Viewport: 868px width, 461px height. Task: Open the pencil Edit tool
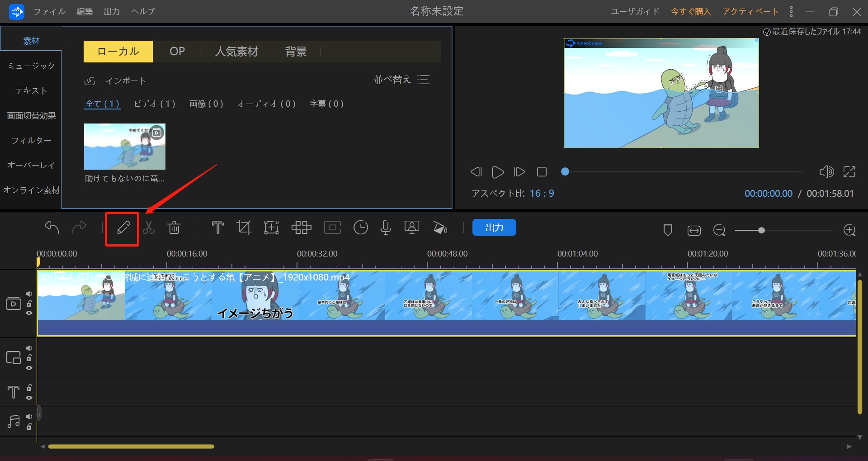[123, 228]
